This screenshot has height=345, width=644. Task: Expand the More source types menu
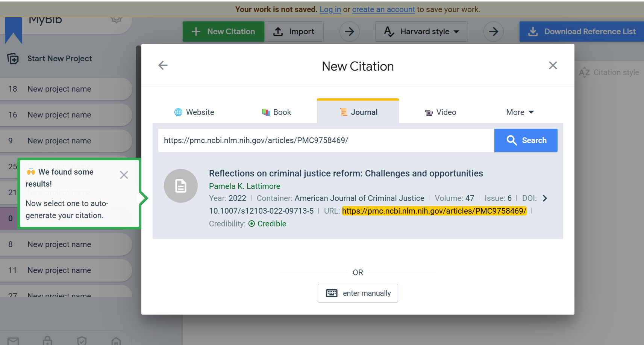520,112
